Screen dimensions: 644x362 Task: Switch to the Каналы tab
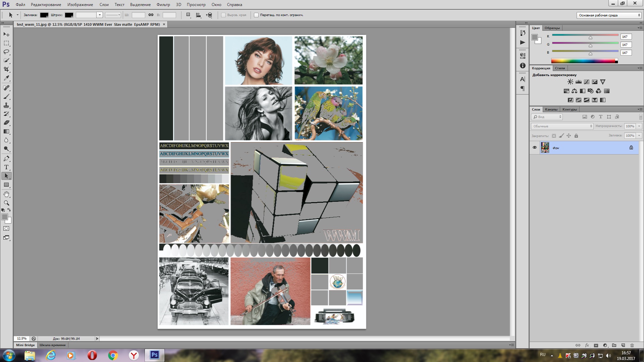click(x=551, y=110)
